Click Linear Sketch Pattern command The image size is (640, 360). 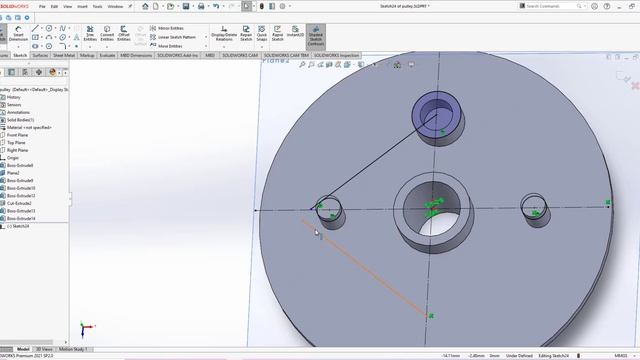pos(173,37)
